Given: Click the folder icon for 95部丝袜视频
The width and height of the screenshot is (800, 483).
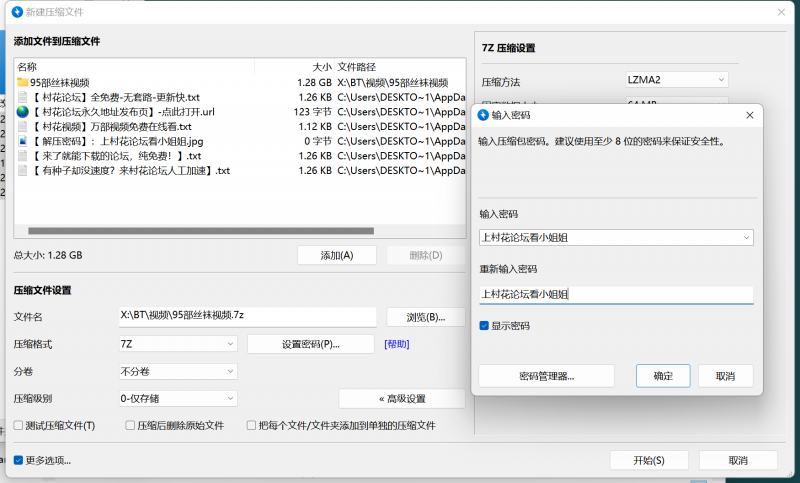Looking at the screenshot, I should pos(22,82).
